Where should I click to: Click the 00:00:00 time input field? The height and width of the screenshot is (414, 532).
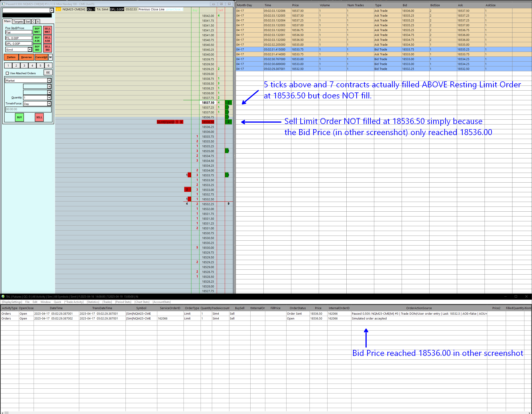coord(28,109)
